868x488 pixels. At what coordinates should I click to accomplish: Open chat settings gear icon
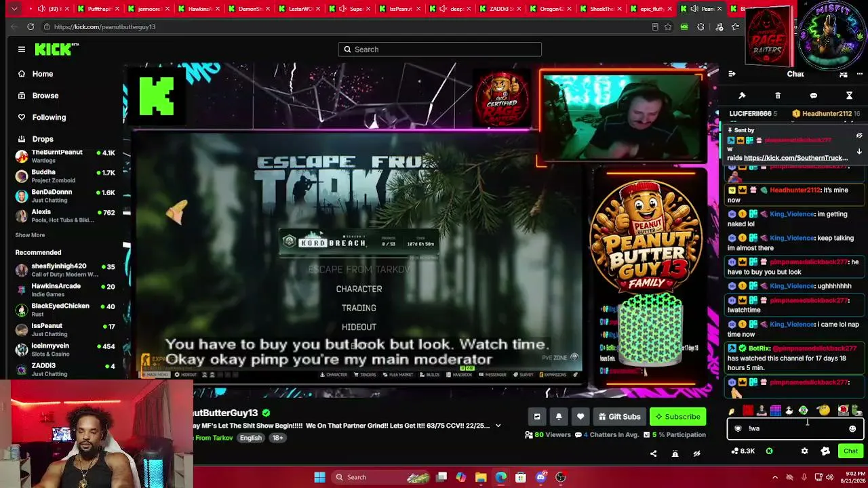coord(804,451)
